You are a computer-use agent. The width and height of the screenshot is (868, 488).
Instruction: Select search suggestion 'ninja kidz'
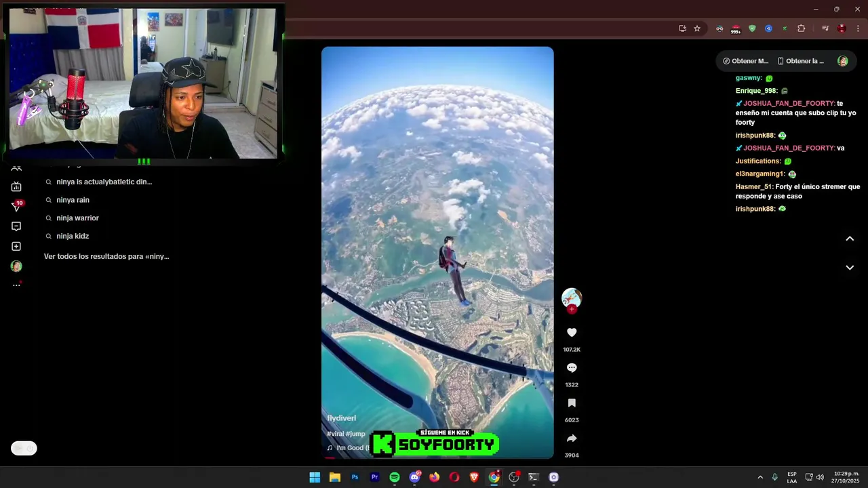pos(73,236)
